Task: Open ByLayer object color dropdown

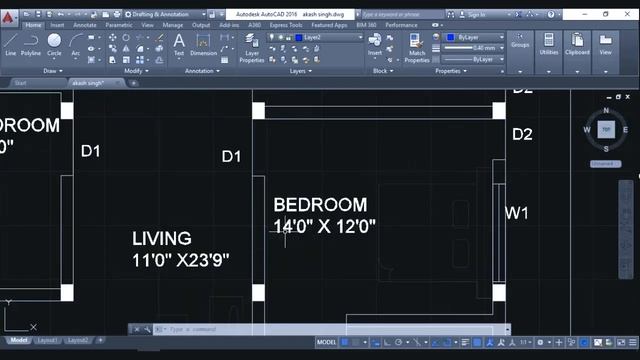Action: 474,37
